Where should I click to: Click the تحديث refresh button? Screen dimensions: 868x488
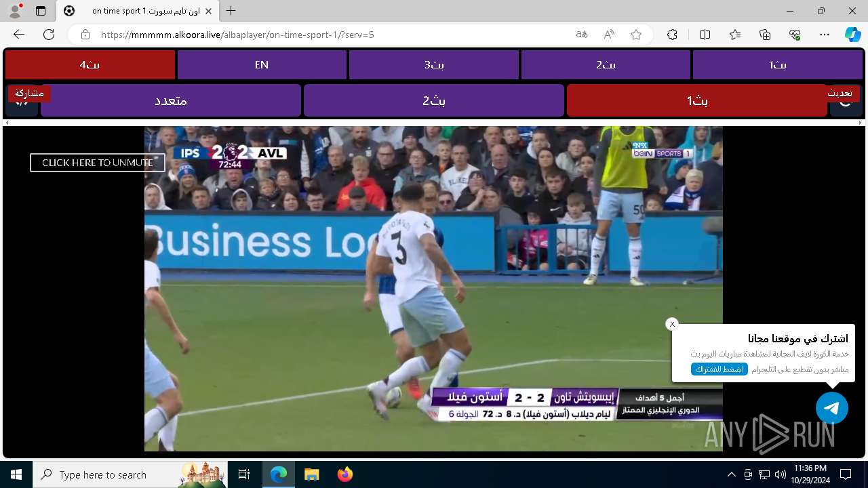[x=840, y=93]
